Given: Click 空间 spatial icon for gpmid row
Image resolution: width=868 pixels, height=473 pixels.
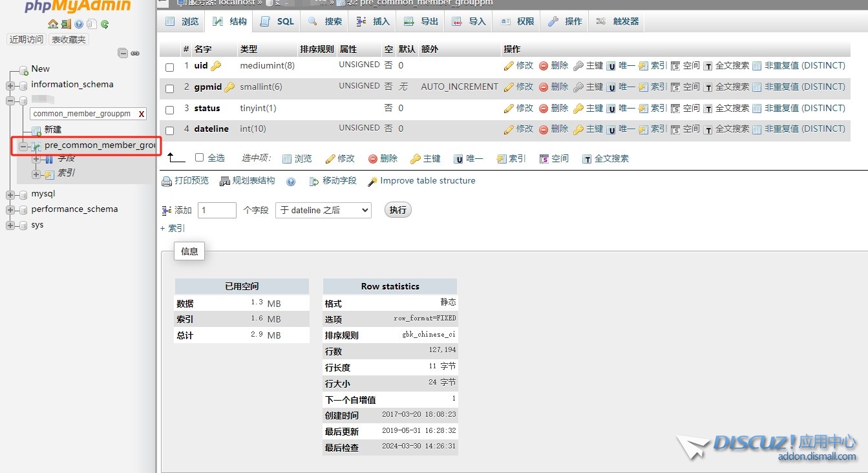Looking at the screenshot, I should pos(675,87).
